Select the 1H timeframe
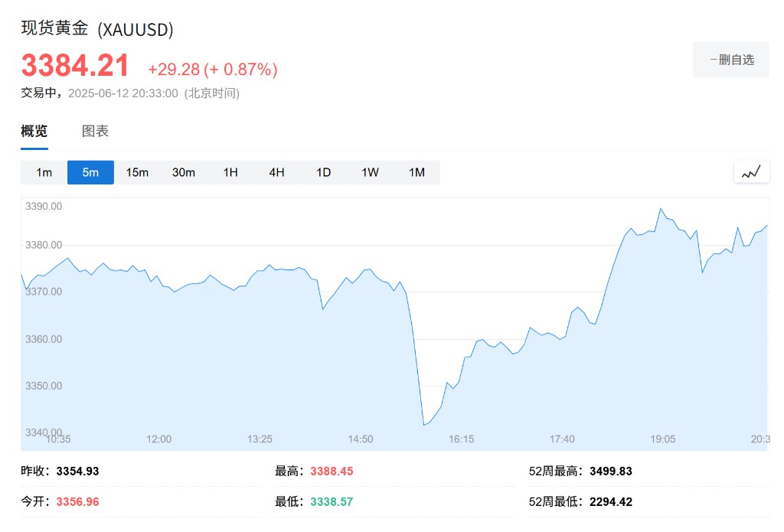Screen dimensions: 784x532 [x=230, y=172]
